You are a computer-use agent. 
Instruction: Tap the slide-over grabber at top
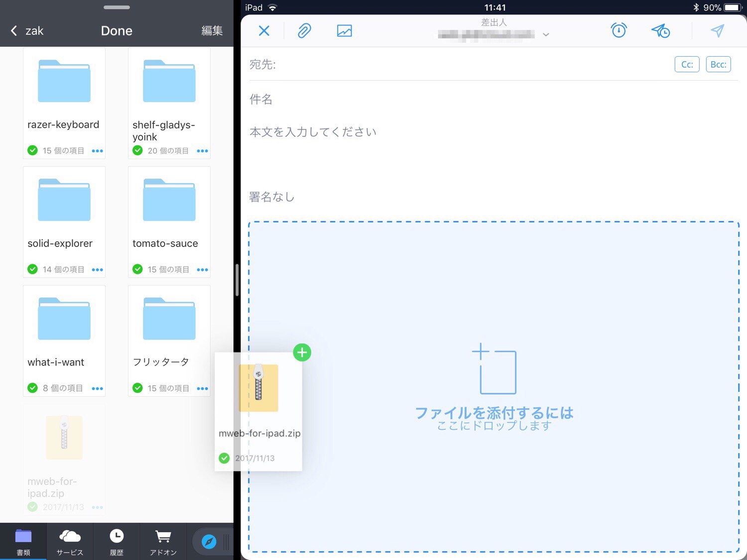[x=117, y=7]
